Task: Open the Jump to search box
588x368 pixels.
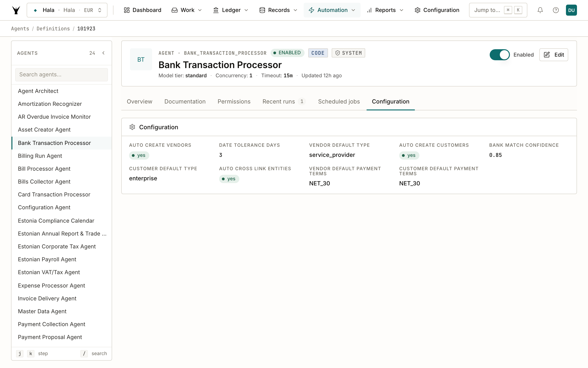Action: (x=498, y=10)
